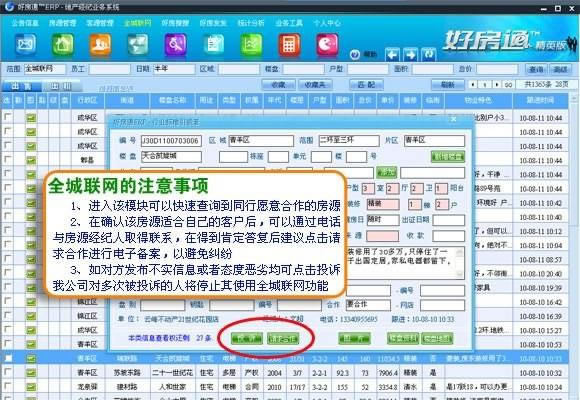Image resolution: width=580 pixels, height=400 pixels.
Task: Click the refresh icon beside the arrows
Action: point(429,55)
